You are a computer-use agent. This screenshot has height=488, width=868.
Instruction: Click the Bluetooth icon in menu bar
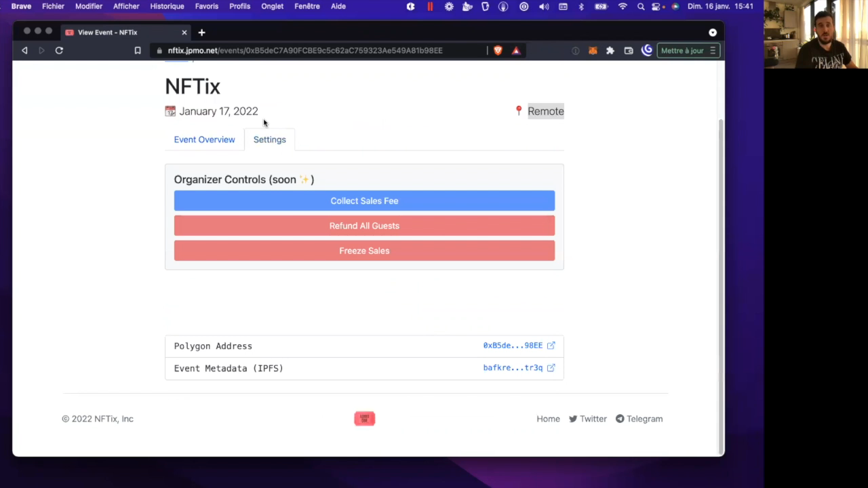(581, 6)
